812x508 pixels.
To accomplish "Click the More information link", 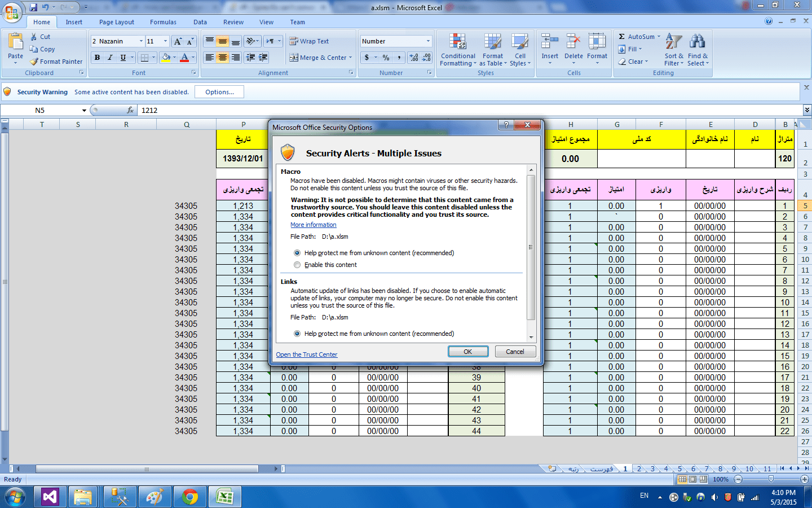I will tap(314, 225).
